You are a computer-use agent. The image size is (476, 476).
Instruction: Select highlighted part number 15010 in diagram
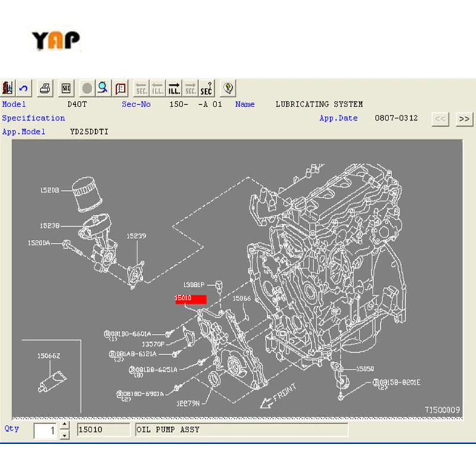(x=190, y=299)
